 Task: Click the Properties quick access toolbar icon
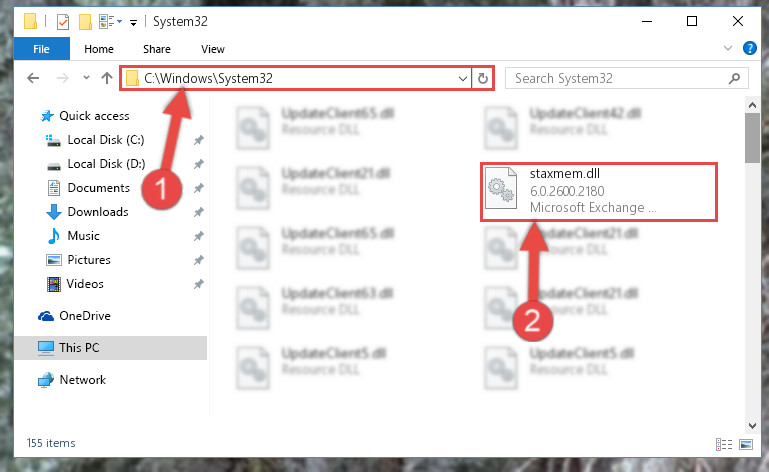click(x=63, y=22)
